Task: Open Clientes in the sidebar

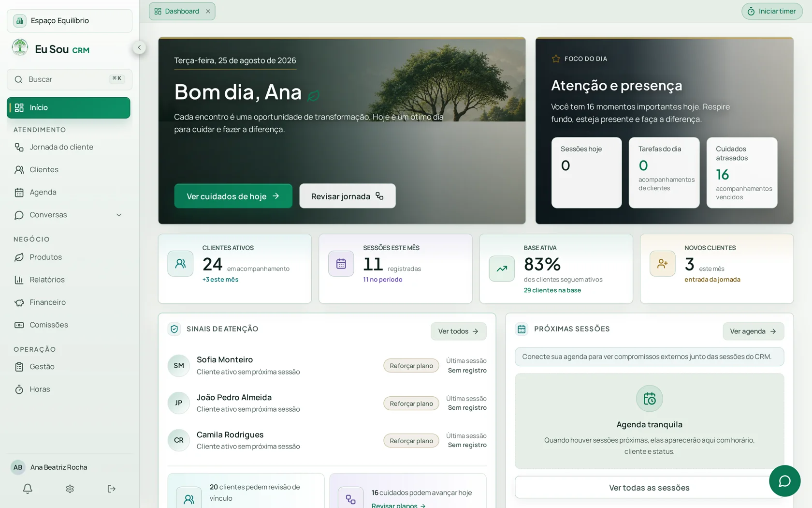Action: click(69, 170)
